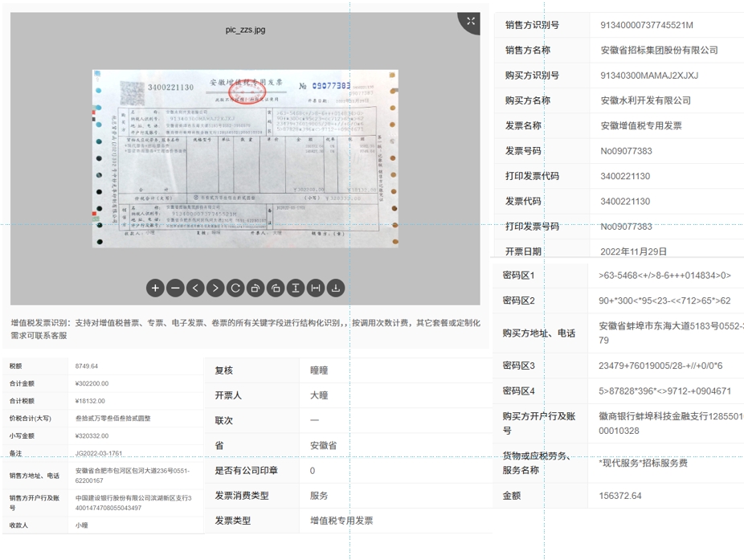Download the invoice image
Screen dimensions: 744x560
coord(336,288)
